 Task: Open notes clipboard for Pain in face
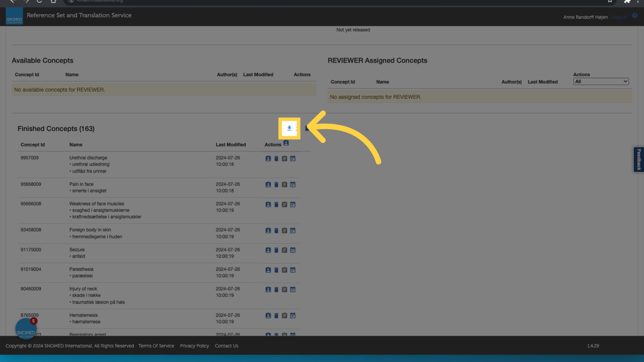click(x=284, y=185)
